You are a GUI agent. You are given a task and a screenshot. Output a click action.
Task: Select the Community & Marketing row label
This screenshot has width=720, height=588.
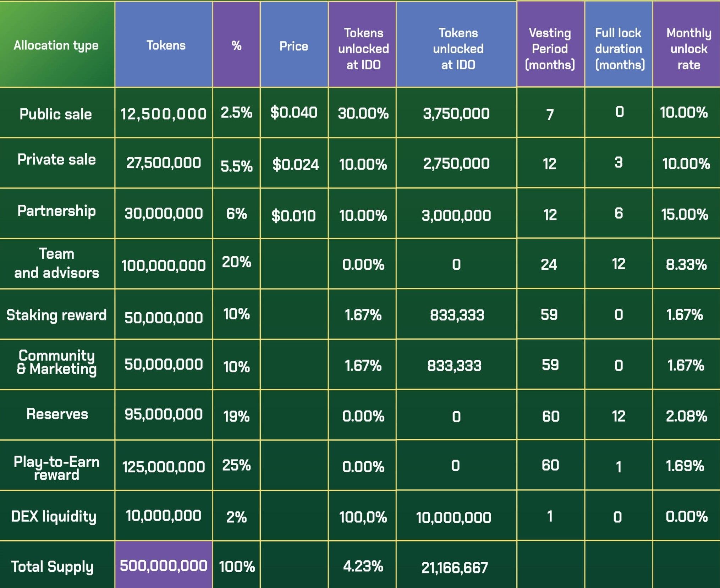56,362
